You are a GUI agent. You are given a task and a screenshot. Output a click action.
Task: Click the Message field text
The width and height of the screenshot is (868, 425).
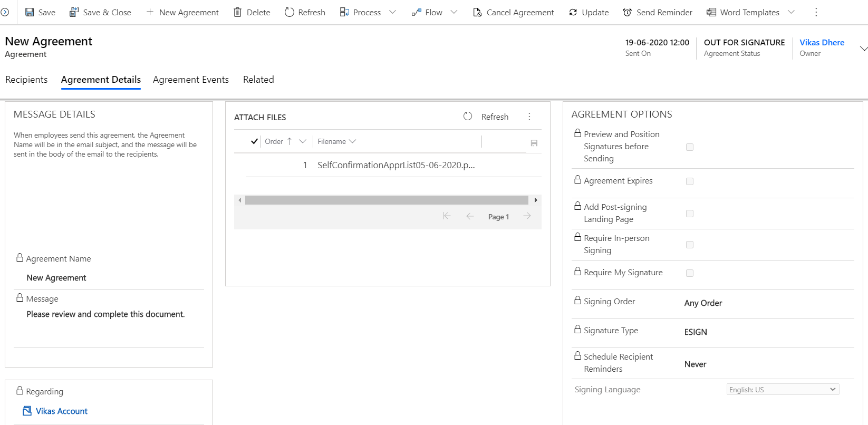click(105, 314)
